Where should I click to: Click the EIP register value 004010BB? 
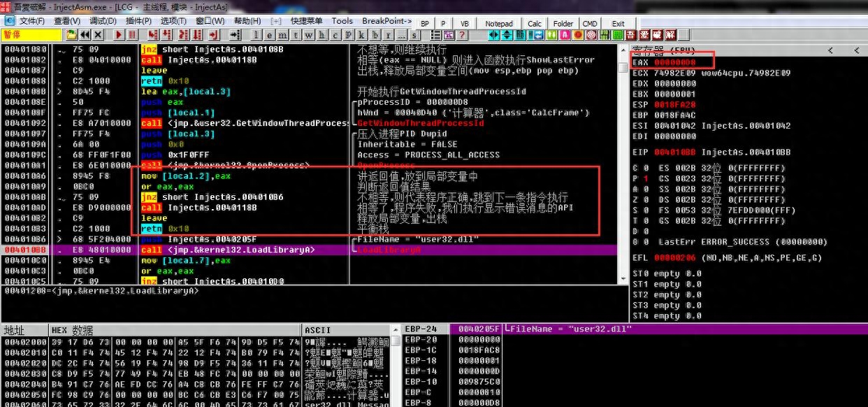675,152
